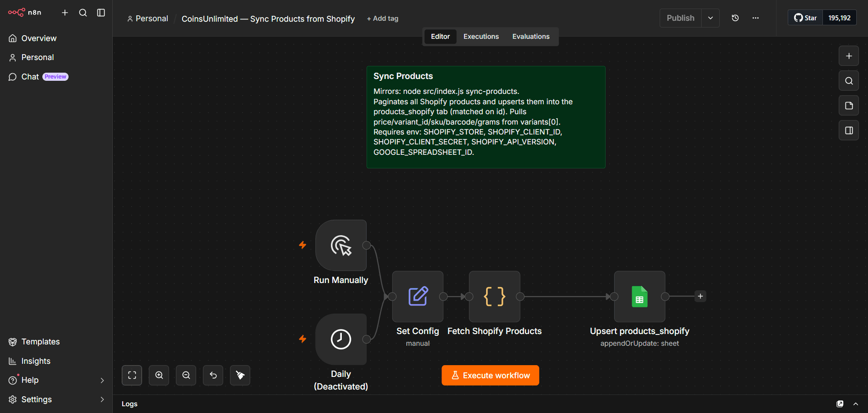Fit workflow to view
The width and height of the screenshot is (868, 413).
132,376
